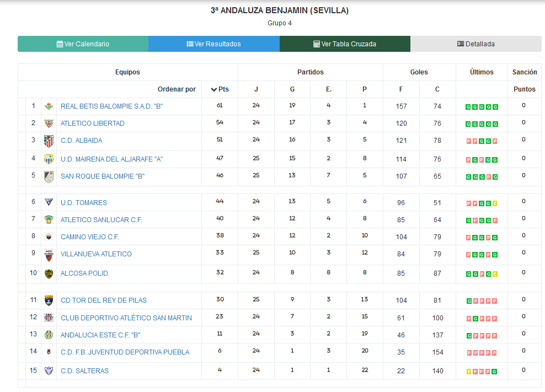The image size is (545, 392).
Task: Click the U.D. Tomares team crest
Action: click(49, 202)
